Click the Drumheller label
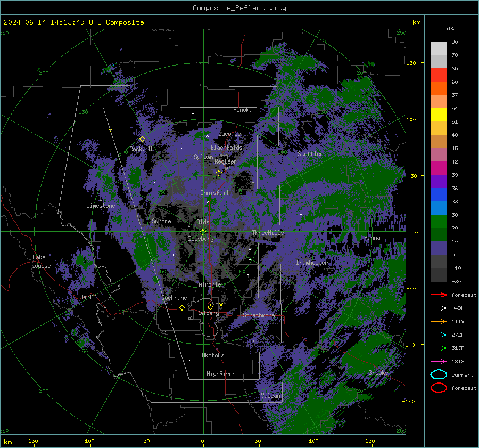Image resolution: width=479 pixels, height=448 pixels. point(312,263)
